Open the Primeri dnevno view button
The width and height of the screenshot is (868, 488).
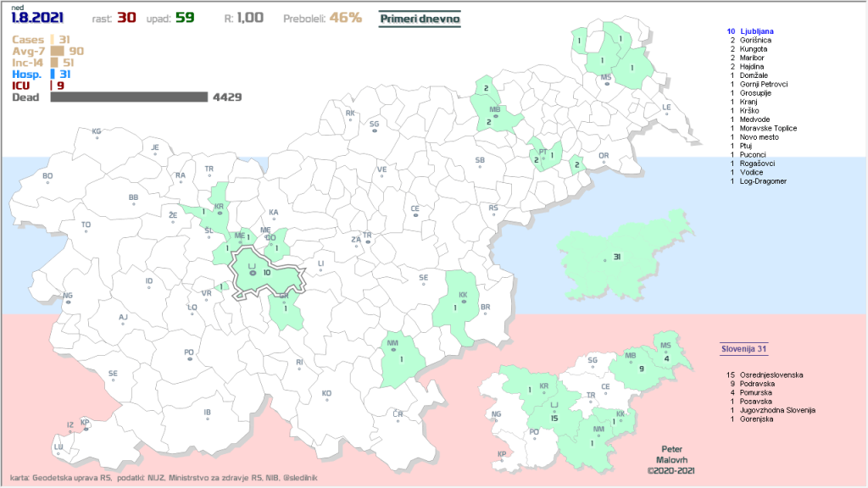coord(420,18)
